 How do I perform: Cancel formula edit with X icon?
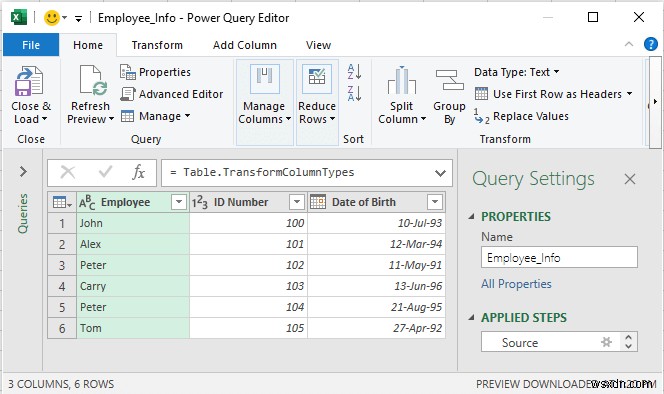pos(68,172)
